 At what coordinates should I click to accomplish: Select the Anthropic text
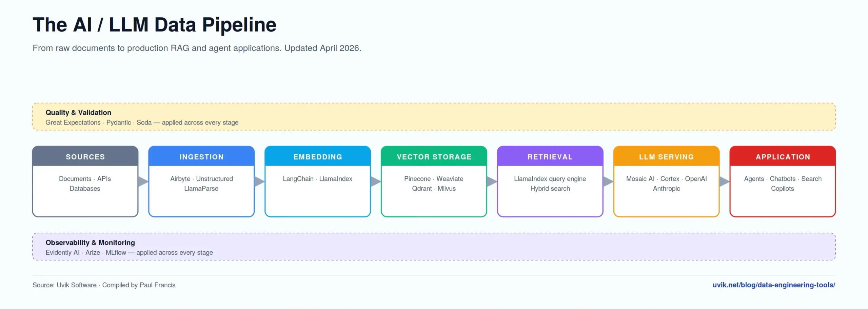coord(666,189)
